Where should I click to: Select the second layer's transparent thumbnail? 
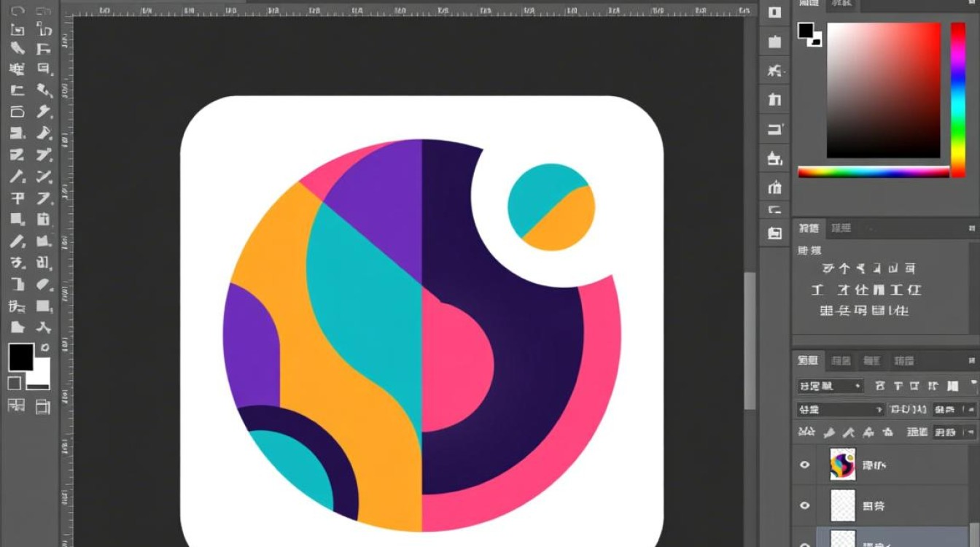tap(843, 505)
